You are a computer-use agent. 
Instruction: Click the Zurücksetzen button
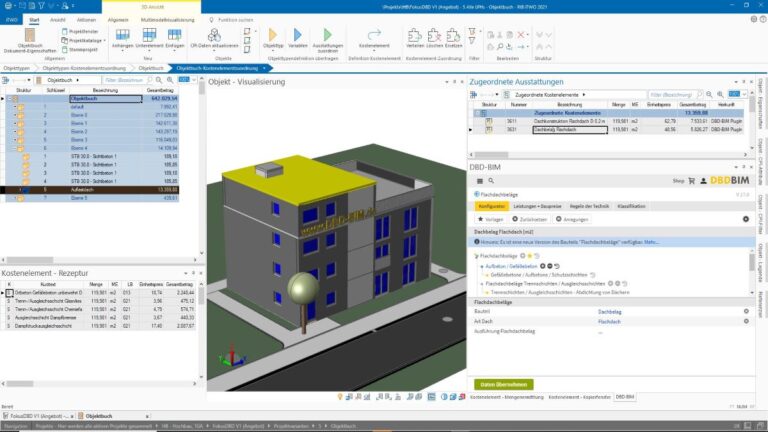coord(530,218)
